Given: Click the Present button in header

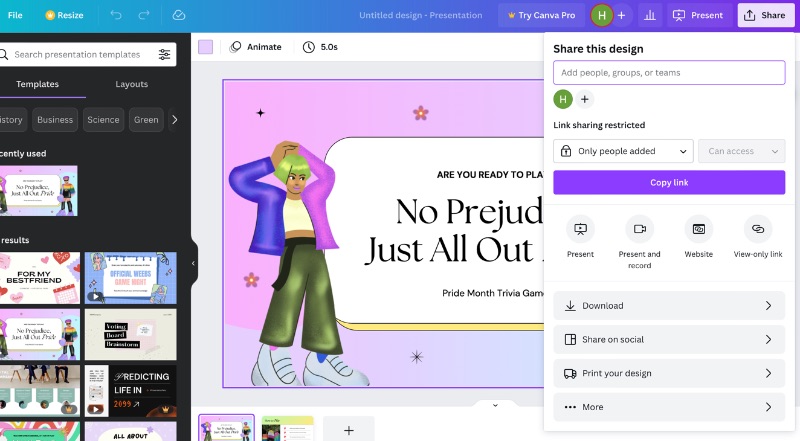Looking at the screenshot, I should [698, 15].
